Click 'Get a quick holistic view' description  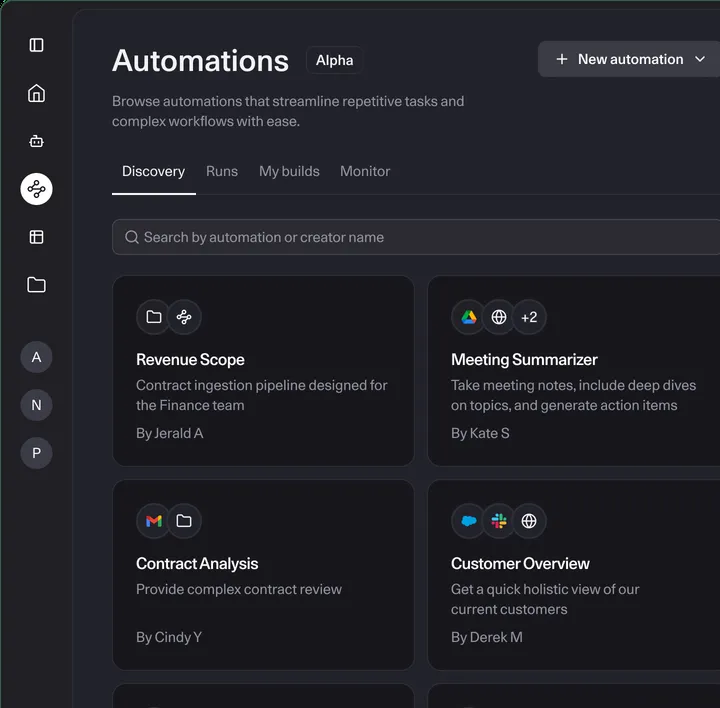point(545,599)
